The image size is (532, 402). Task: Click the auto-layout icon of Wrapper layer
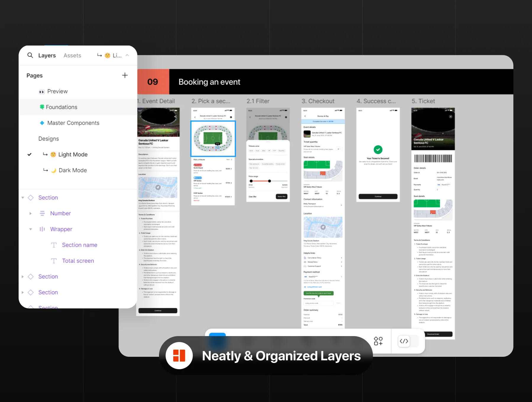[42, 229]
